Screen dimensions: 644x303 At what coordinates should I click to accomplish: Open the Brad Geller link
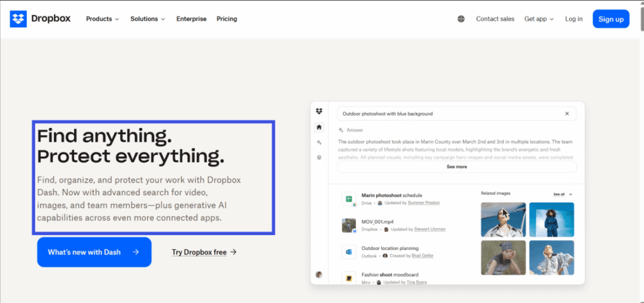[423, 256]
